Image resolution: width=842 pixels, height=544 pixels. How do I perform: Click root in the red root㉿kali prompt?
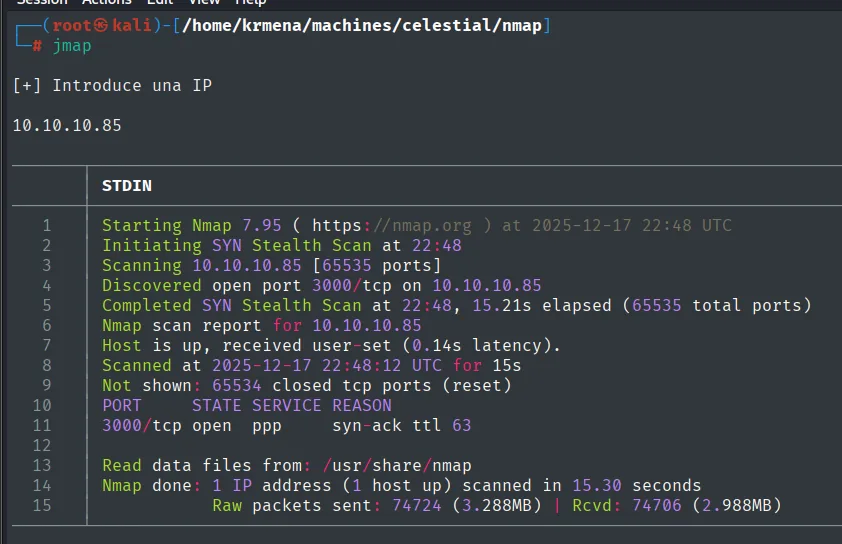point(72,26)
